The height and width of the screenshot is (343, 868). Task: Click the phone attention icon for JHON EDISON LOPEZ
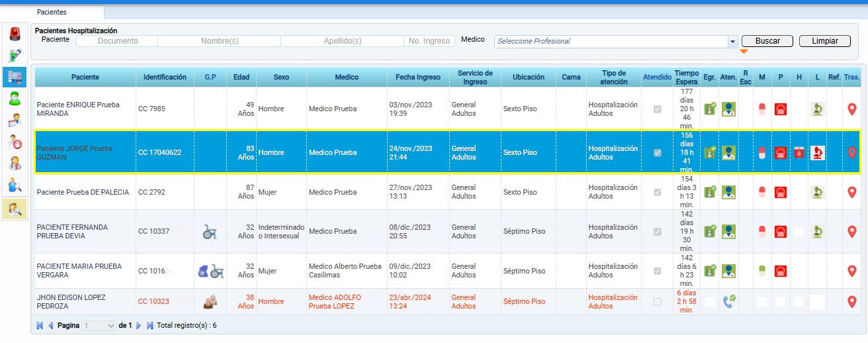point(728,302)
